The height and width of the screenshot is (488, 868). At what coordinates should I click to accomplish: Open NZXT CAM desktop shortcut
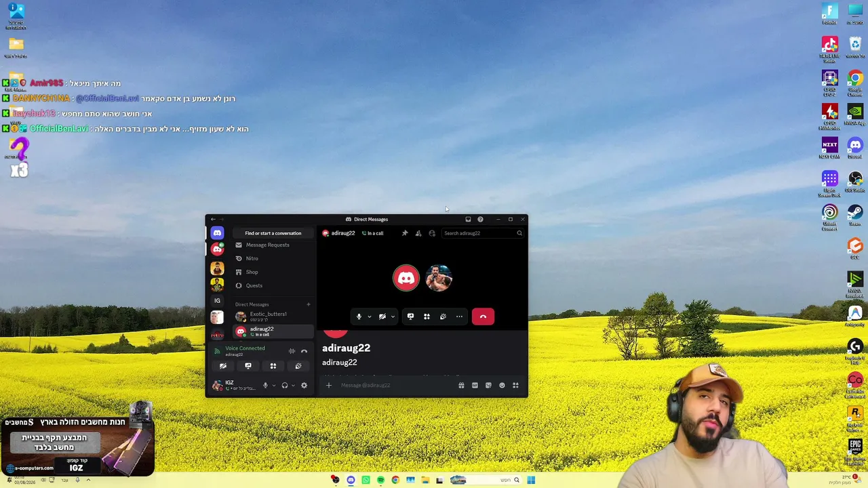pyautogui.click(x=829, y=148)
